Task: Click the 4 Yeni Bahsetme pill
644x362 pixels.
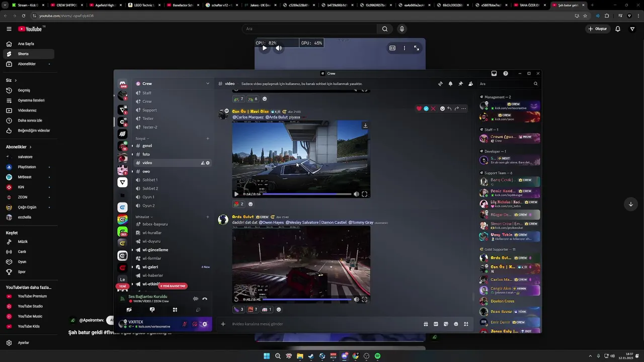Action: click(x=173, y=286)
